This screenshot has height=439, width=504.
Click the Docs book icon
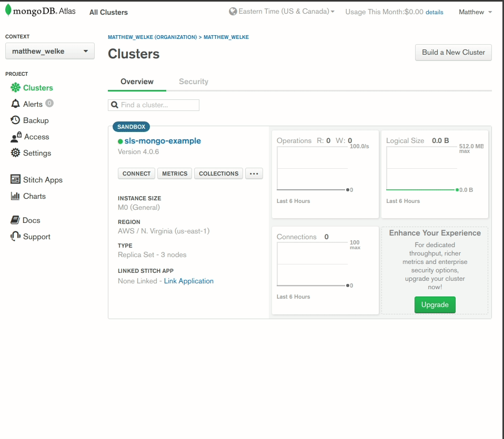click(15, 220)
